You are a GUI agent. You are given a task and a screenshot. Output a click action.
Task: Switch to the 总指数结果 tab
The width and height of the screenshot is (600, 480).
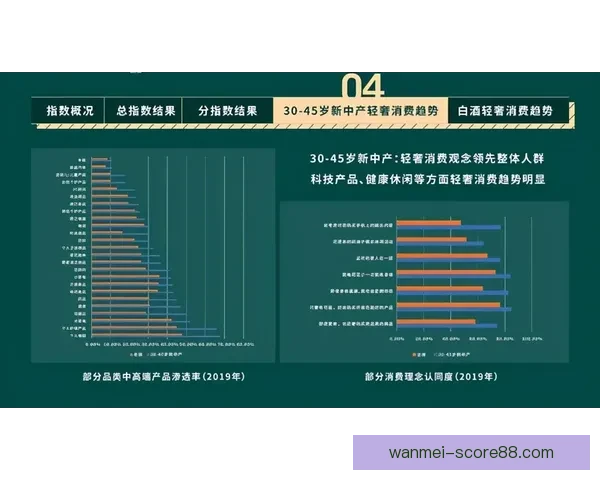145,111
